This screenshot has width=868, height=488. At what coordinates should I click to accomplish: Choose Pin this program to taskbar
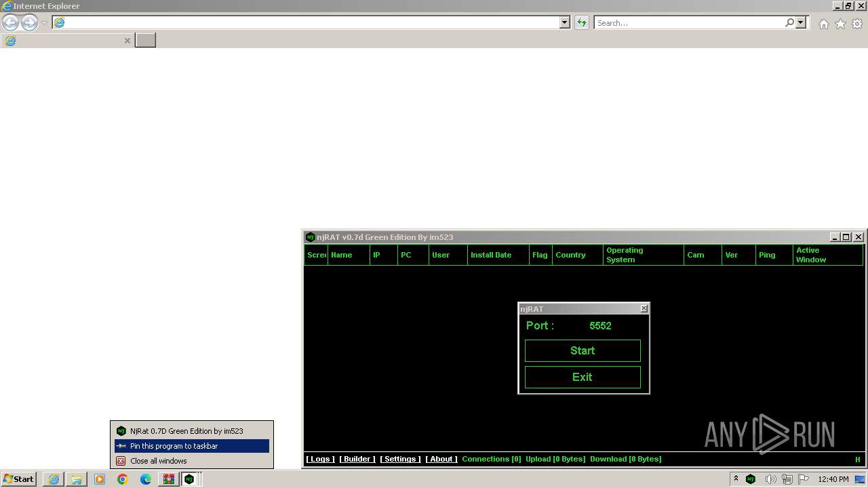point(192,446)
